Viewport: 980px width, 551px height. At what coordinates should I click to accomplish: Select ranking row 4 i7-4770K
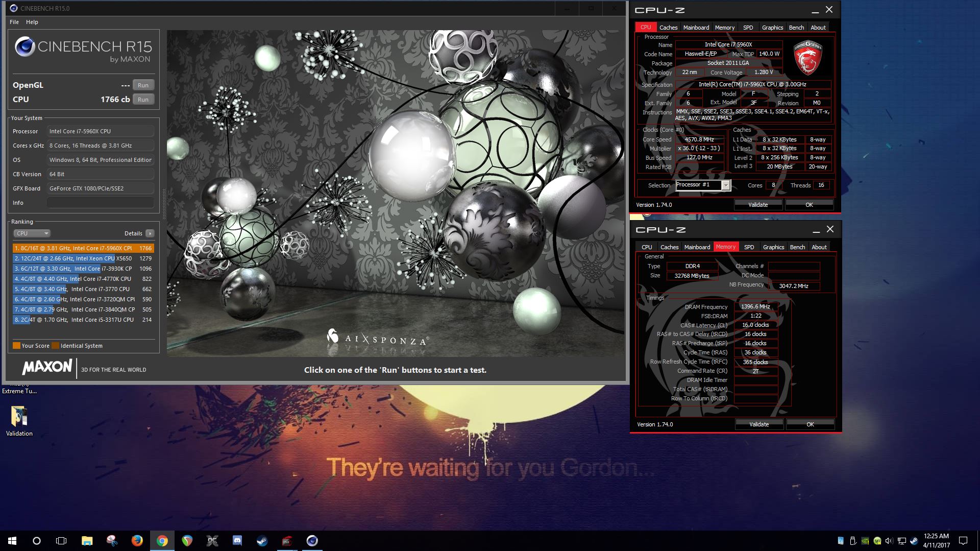tap(83, 279)
